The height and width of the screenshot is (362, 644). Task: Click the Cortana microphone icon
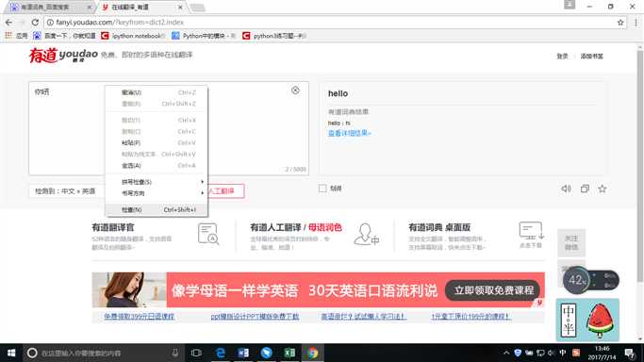pyautogui.click(x=175, y=353)
